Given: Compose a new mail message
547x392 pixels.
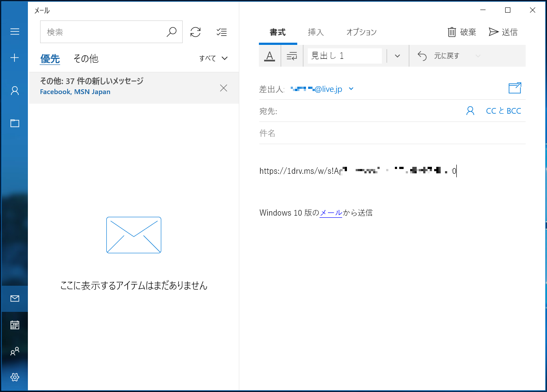Looking at the screenshot, I should (x=14, y=57).
